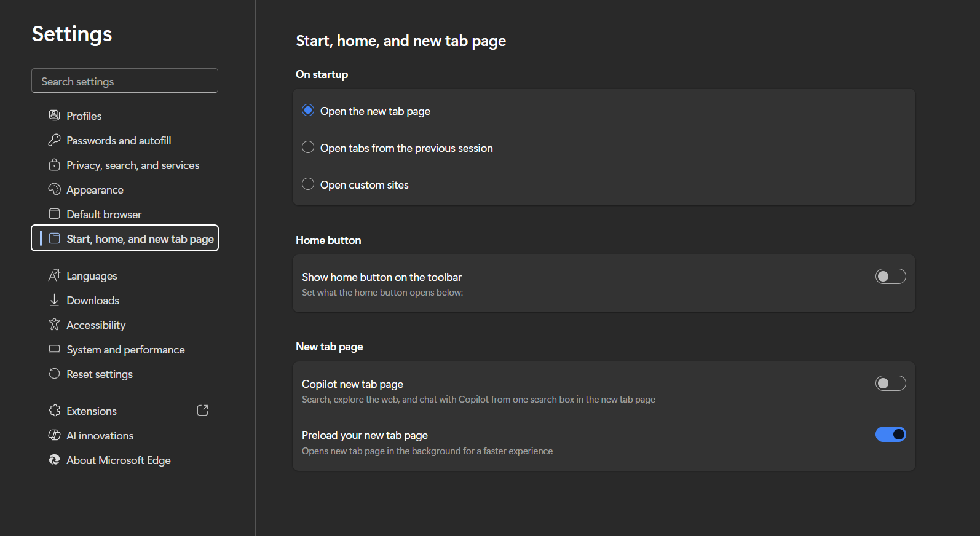Image resolution: width=980 pixels, height=536 pixels.
Task: Click the Appearance palette icon
Action: coord(54,189)
